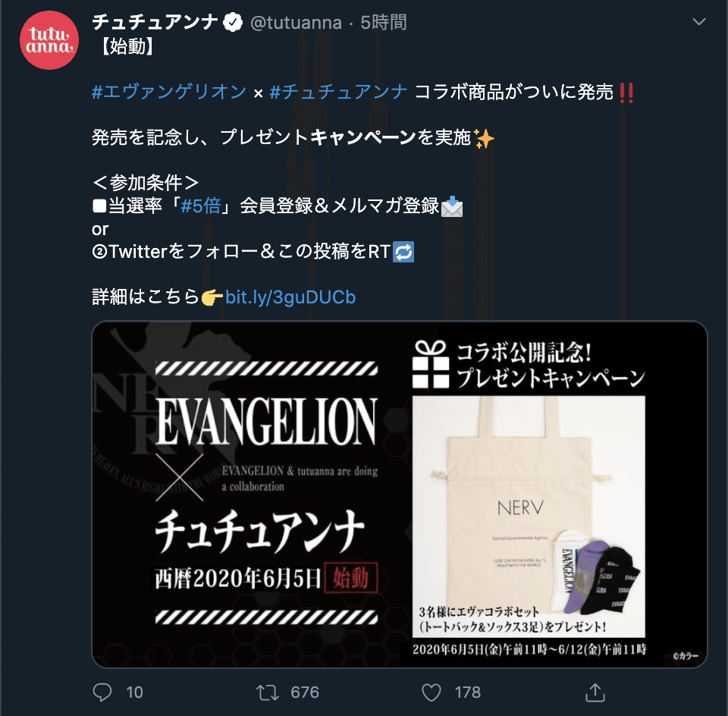Click the 5時間 timestamp
The width and height of the screenshot is (728, 716).
click(x=384, y=22)
